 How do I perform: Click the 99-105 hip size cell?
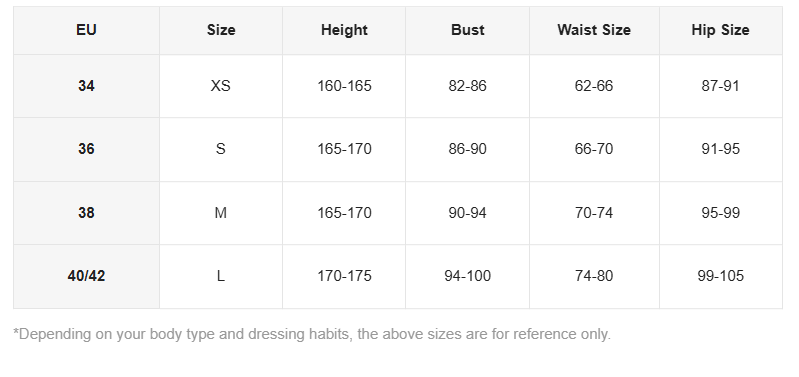pos(721,276)
